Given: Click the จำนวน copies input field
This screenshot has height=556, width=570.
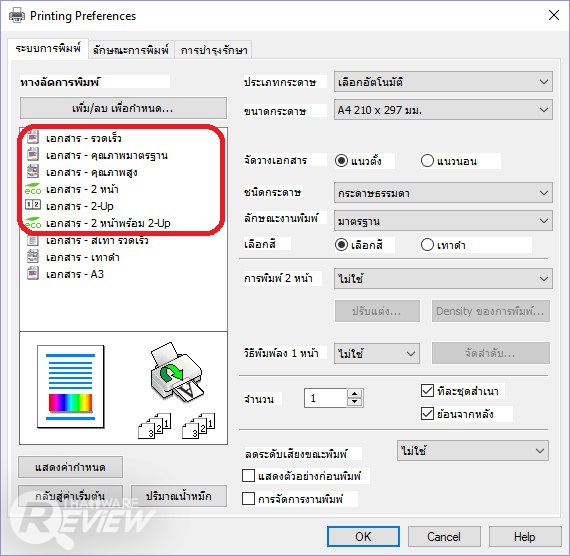Looking at the screenshot, I should 326,398.
